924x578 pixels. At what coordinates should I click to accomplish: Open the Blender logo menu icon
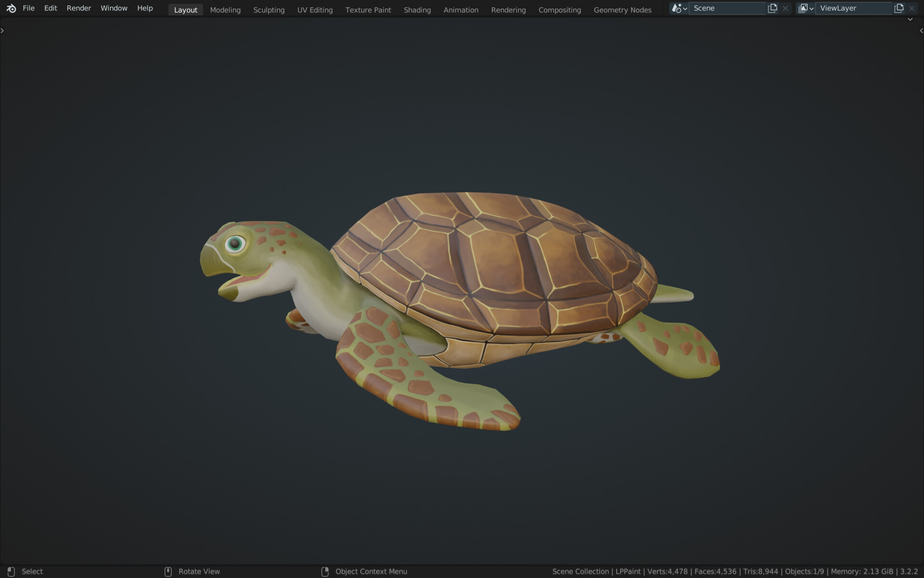click(x=11, y=8)
